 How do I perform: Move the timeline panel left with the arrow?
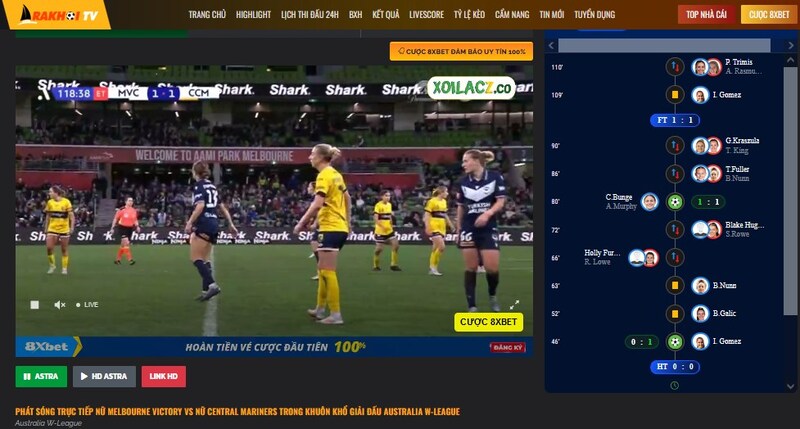click(551, 45)
